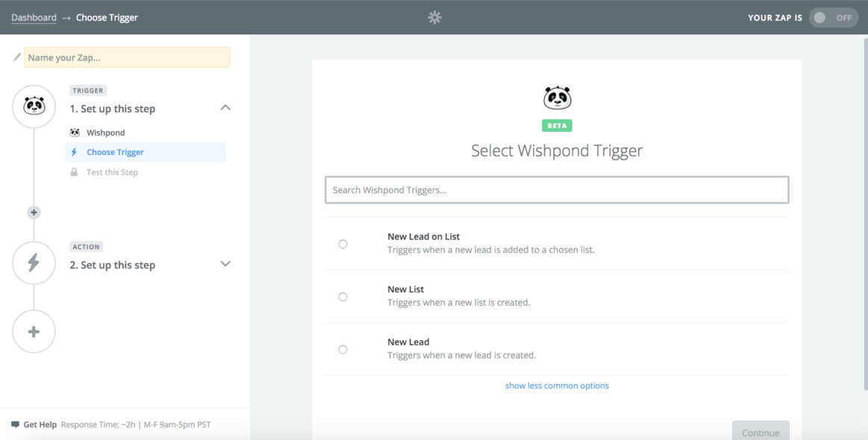Click the TRIGGER label tag
Viewport: 868px width, 440px height.
[87, 90]
